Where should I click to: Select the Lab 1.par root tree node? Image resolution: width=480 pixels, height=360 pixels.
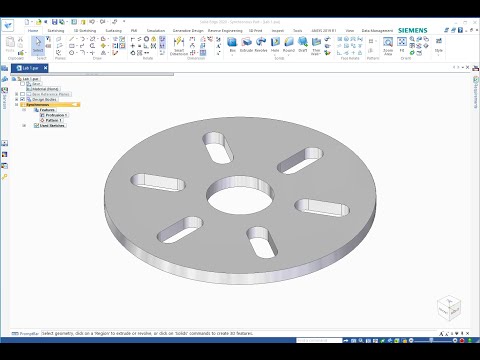tap(30, 79)
